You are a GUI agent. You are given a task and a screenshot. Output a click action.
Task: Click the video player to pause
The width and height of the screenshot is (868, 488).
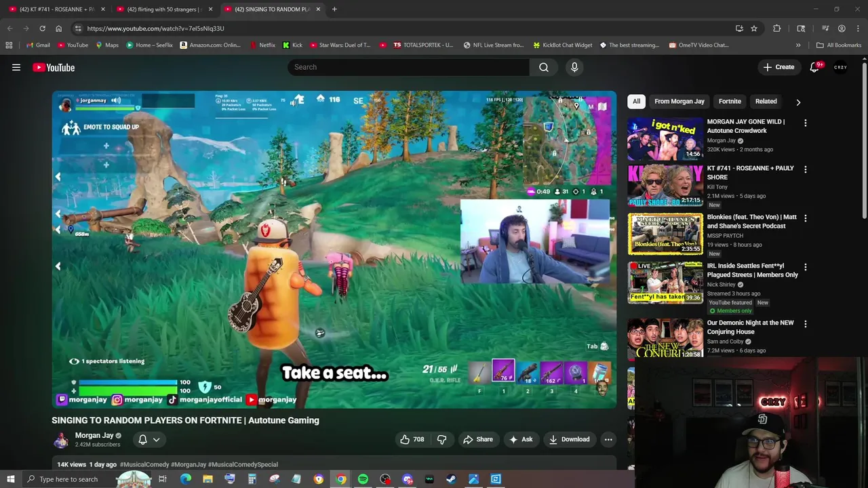334,249
